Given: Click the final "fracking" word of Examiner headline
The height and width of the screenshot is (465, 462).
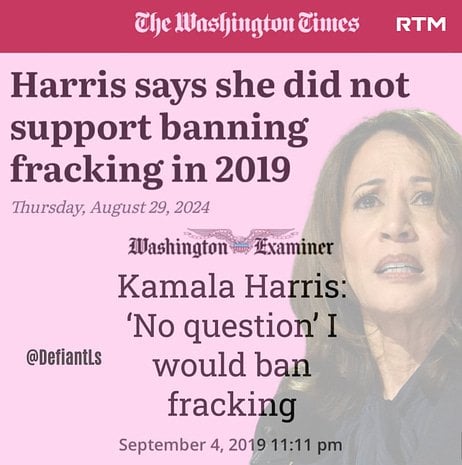Looking at the screenshot, I should pos(232,404).
